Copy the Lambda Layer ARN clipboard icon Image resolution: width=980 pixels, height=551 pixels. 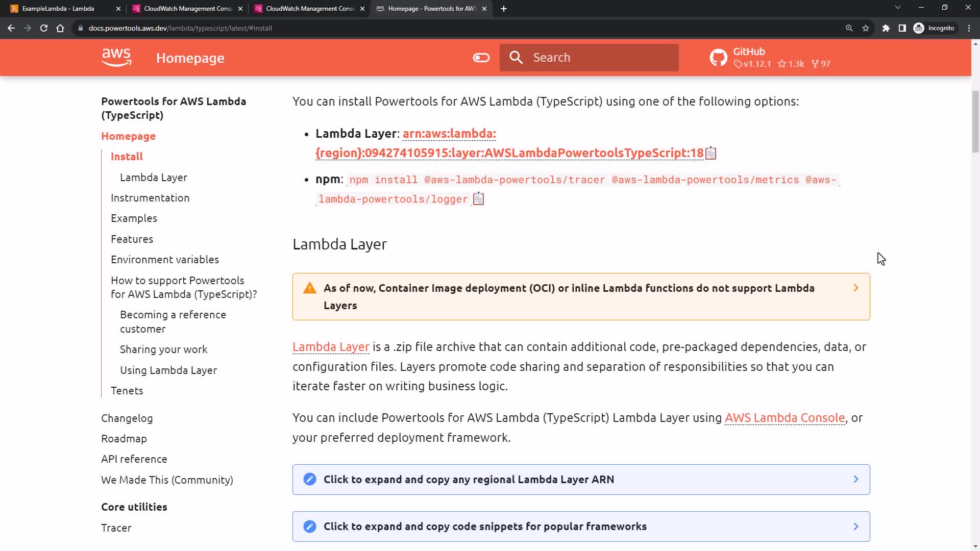tap(710, 153)
